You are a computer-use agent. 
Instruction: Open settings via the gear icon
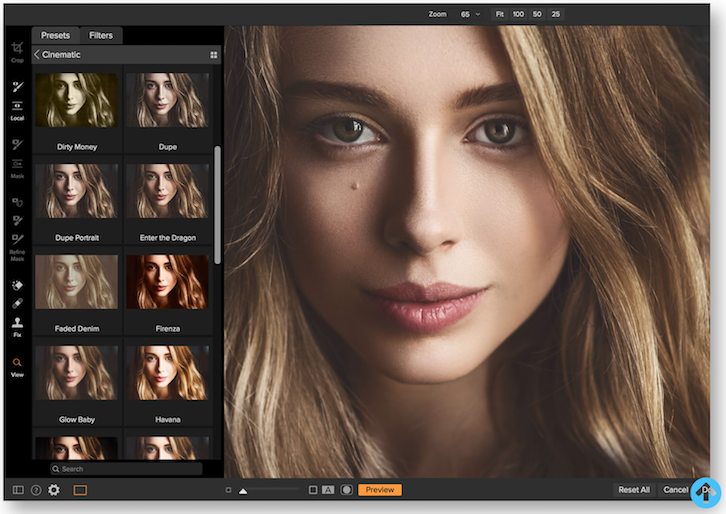pyautogui.click(x=54, y=490)
